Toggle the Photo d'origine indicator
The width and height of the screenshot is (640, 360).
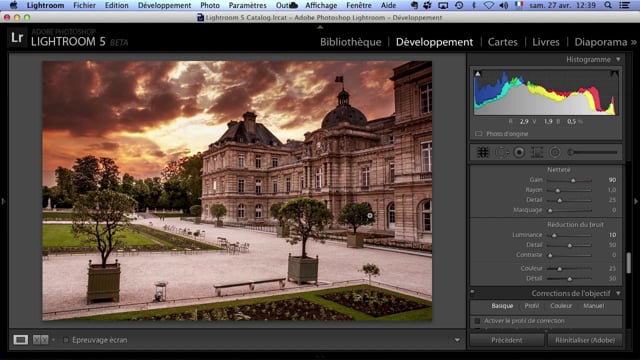(x=478, y=134)
